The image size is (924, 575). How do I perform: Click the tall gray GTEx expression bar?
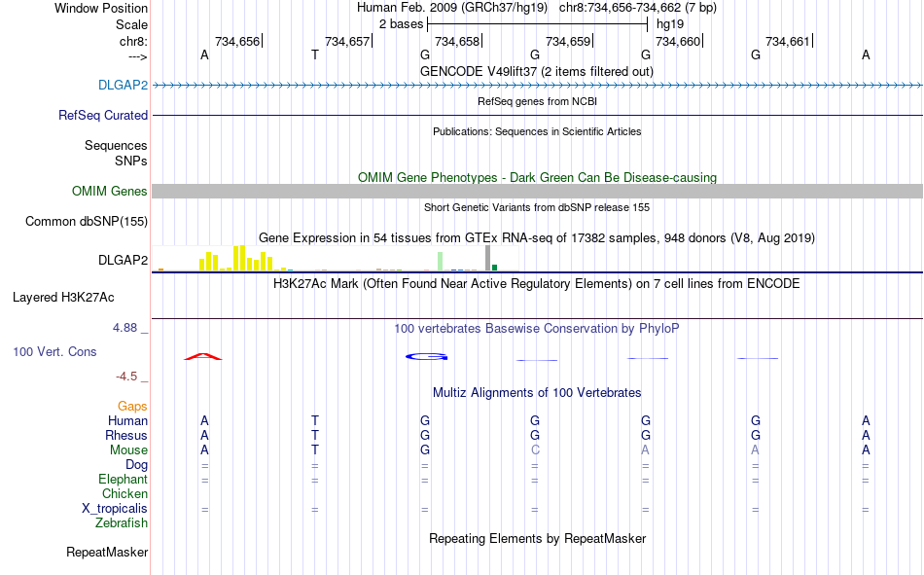click(488, 258)
